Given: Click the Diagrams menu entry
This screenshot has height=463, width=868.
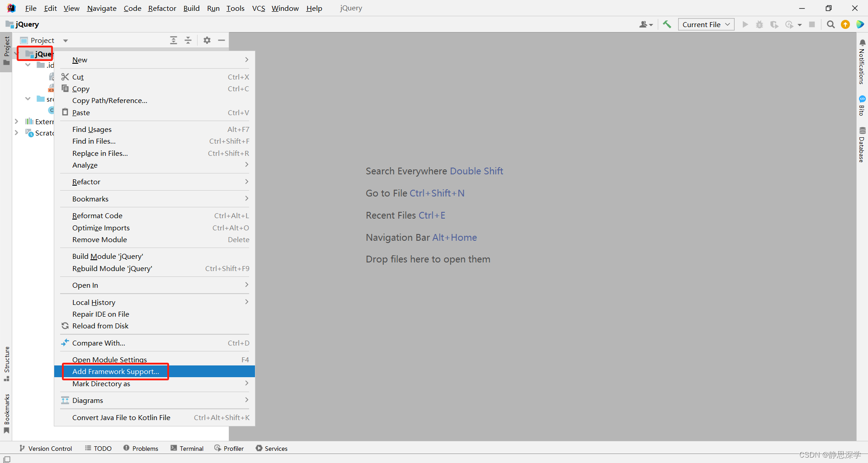Looking at the screenshot, I should pos(155,400).
